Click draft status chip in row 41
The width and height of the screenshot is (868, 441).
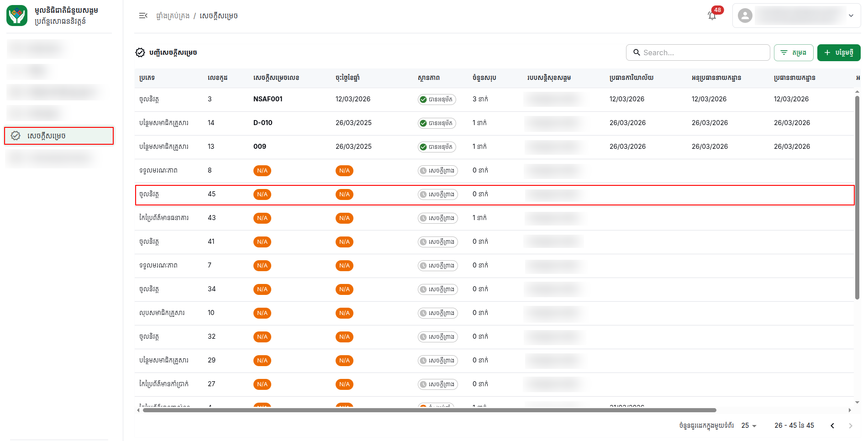coord(437,242)
